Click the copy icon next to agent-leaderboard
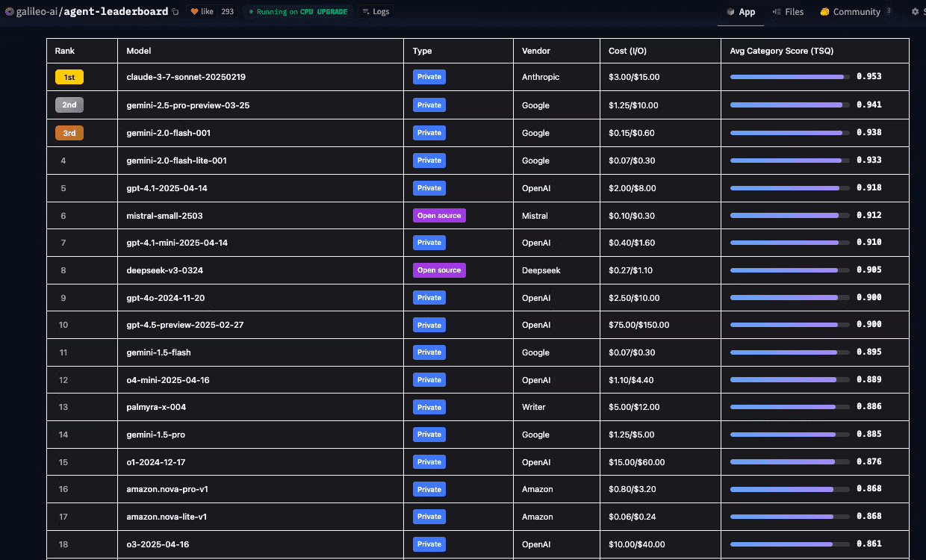 [175, 12]
